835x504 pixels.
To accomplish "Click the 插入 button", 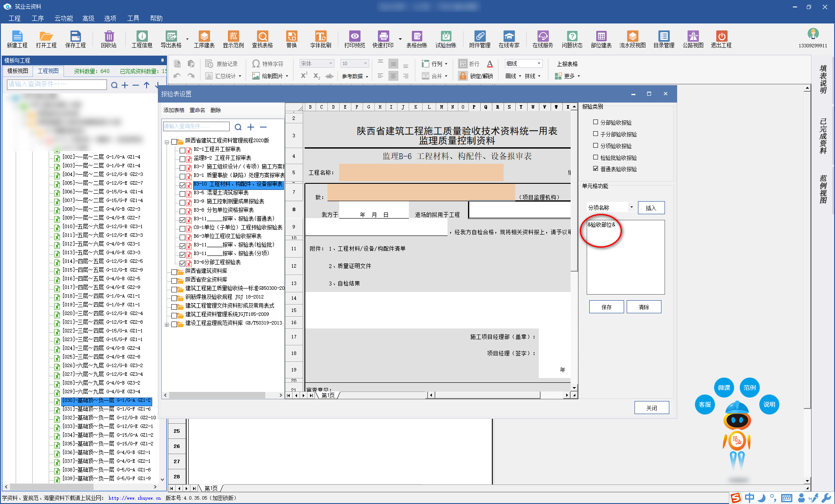I will coord(651,208).
